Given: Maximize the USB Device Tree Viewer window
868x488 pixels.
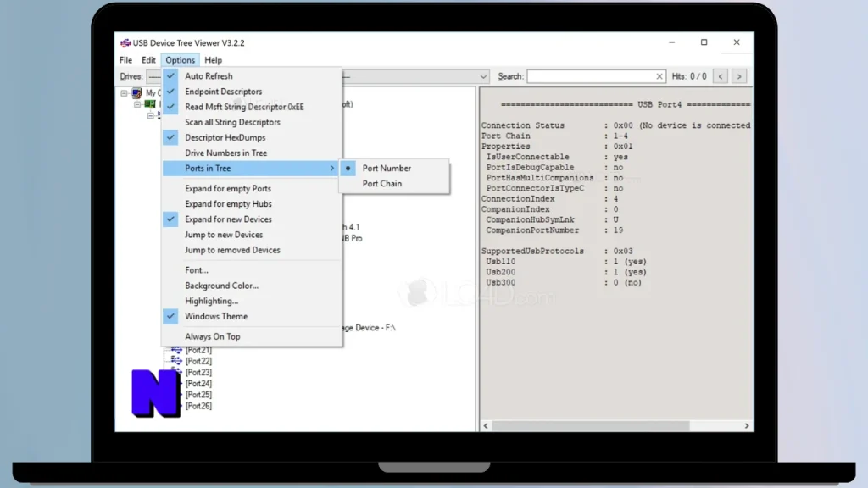Looking at the screenshot, I should pos(704,42).
